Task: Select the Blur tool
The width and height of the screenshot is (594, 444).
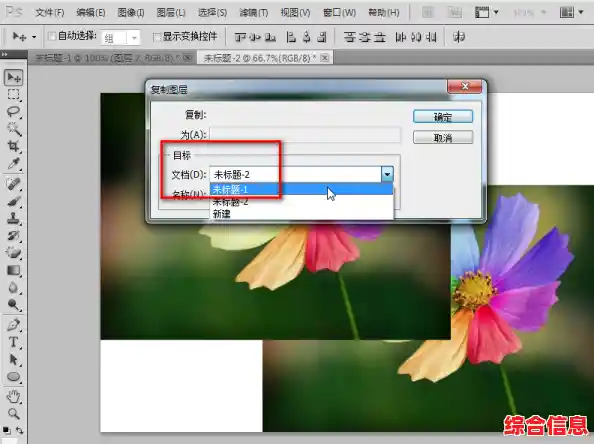Action: click(14, 287)
